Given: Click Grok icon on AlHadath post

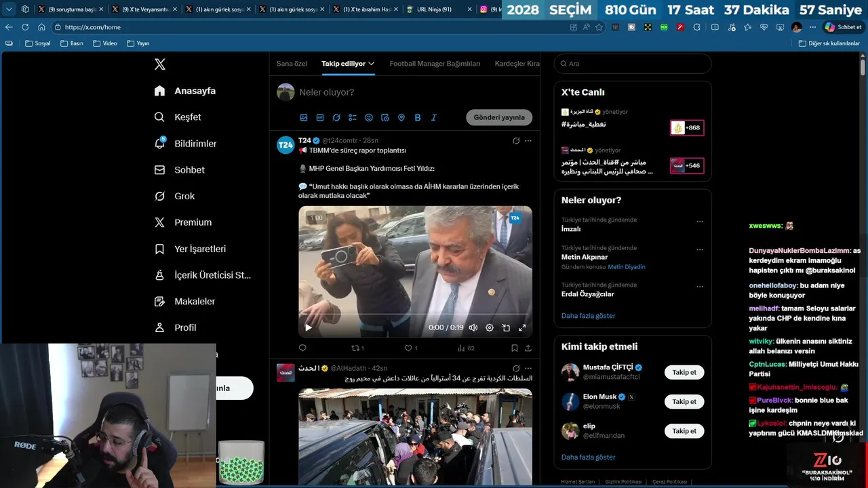Looking at the screenshot, I should pyautogui.click(x=516, y=369).
